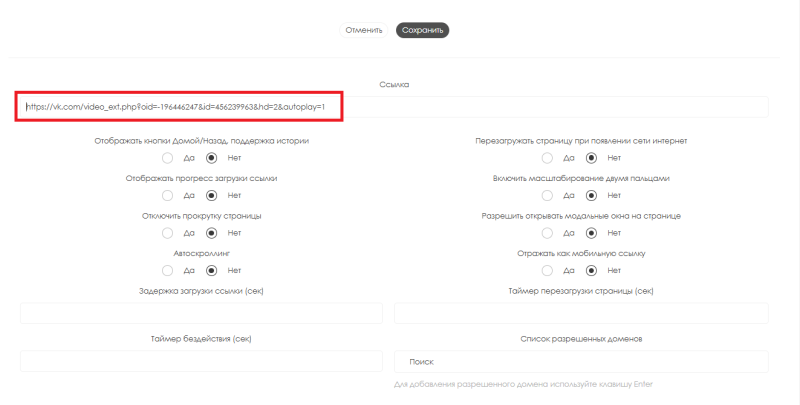800x405 pixels.
Task: Select Нет for Отключить прокрутку страницы
Action: pyautogui.click(x=211, y=233)
